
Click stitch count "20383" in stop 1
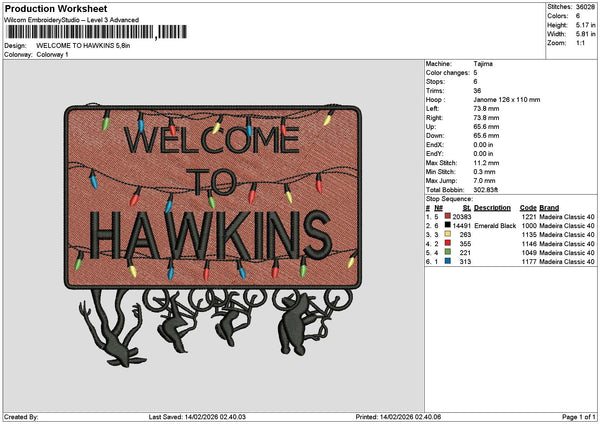pos(461,217)
